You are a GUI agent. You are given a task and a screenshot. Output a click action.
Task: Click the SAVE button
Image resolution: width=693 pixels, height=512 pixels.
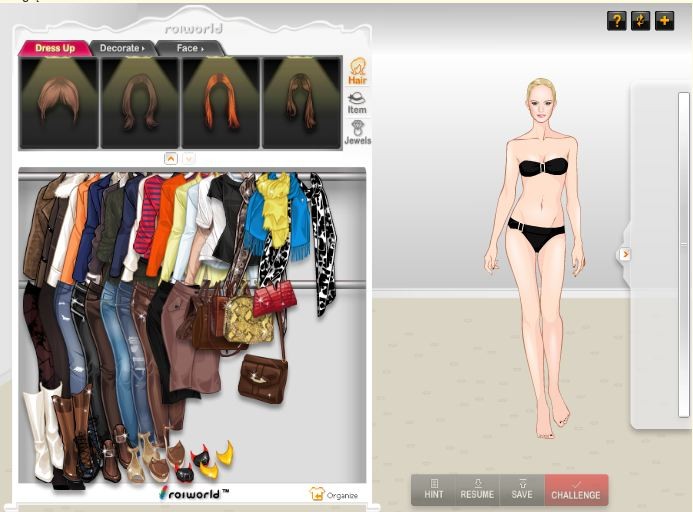(x=521, y=489)
